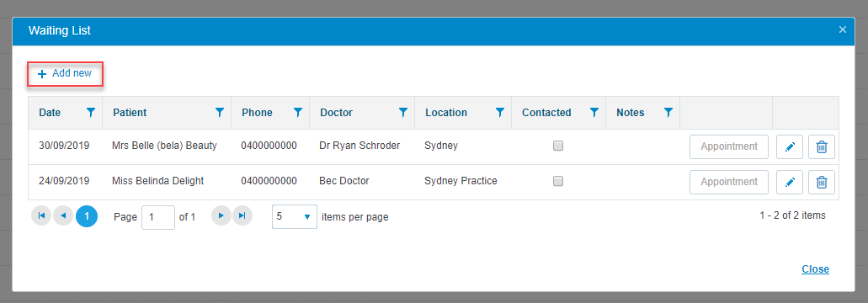Tick Contacted checkbox for Mrs Belle Beauty

[558, 146]
